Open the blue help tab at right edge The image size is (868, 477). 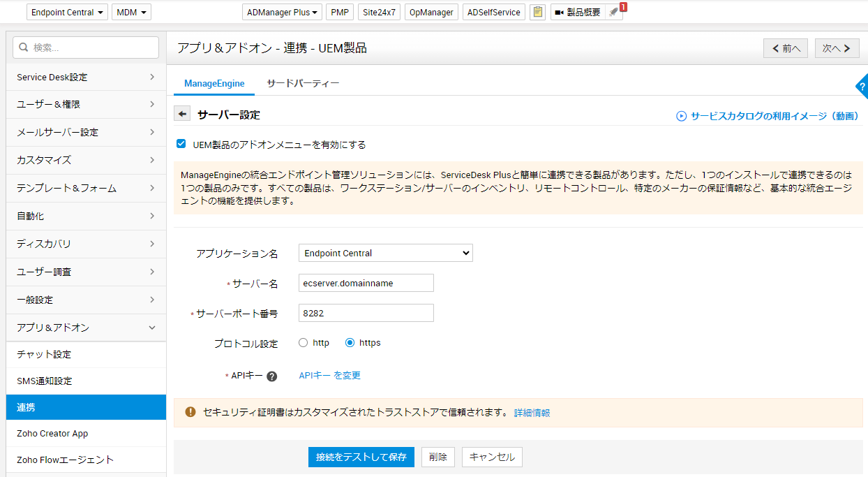click(x=862, y=87)
